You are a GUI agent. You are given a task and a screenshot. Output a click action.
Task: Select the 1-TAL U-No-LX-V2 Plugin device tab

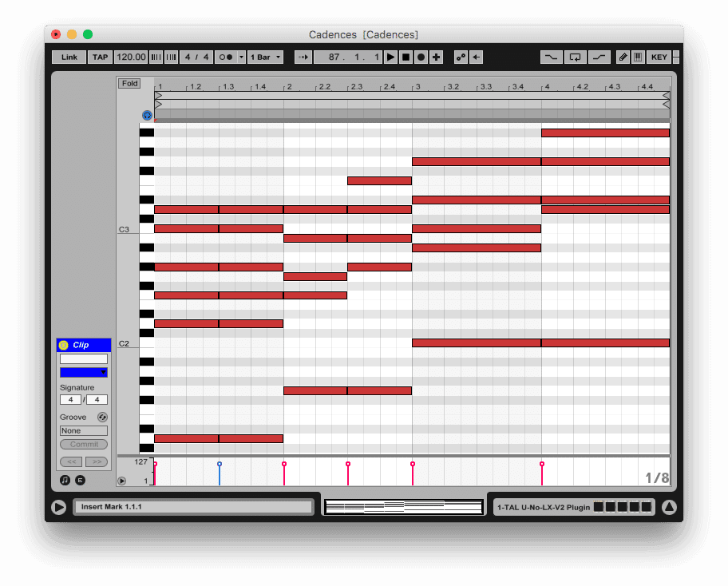(x=544, y=508)
